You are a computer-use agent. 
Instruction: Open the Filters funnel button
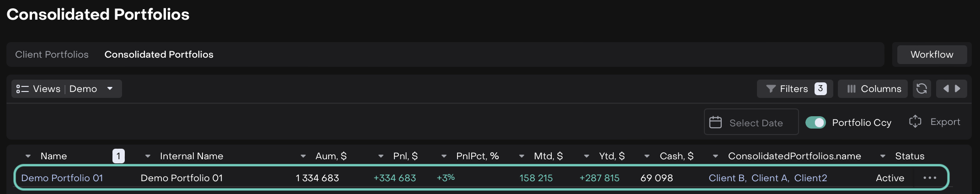(794, 89)
